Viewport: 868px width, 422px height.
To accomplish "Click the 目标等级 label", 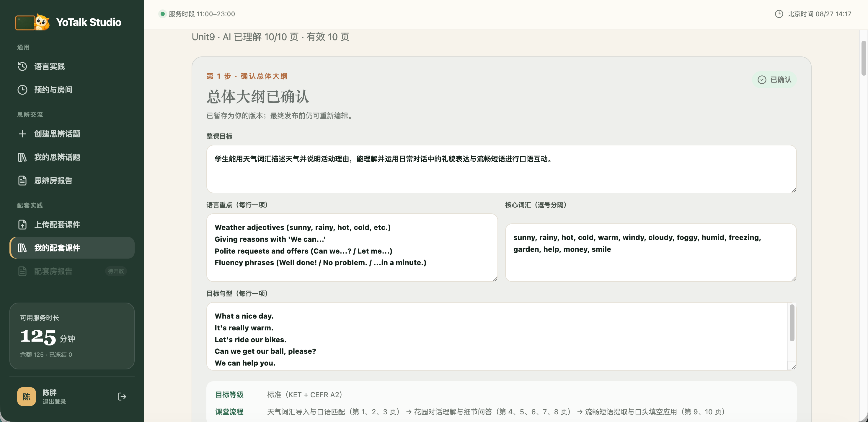I will pos(229,395).
